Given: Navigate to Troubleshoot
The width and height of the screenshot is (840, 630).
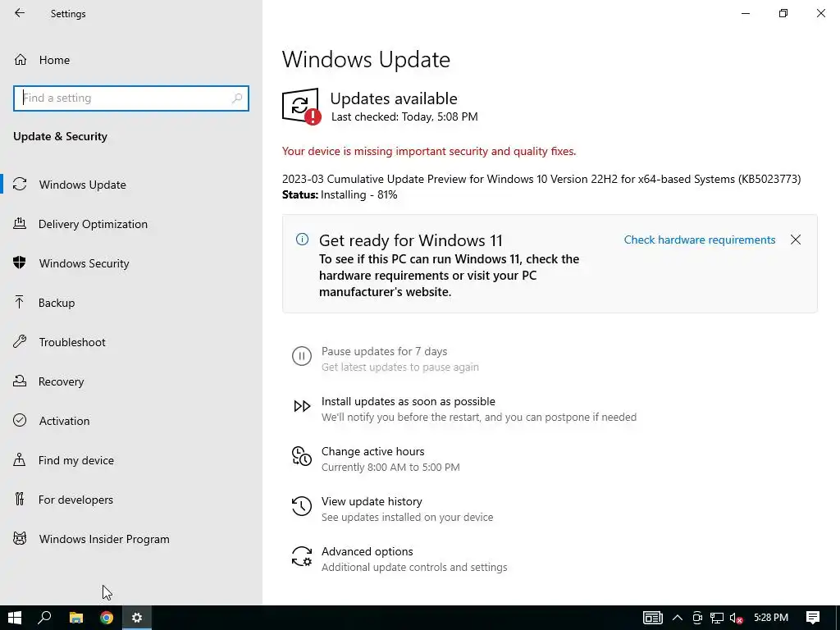Looking at the screenshot, I should point(131,342).
